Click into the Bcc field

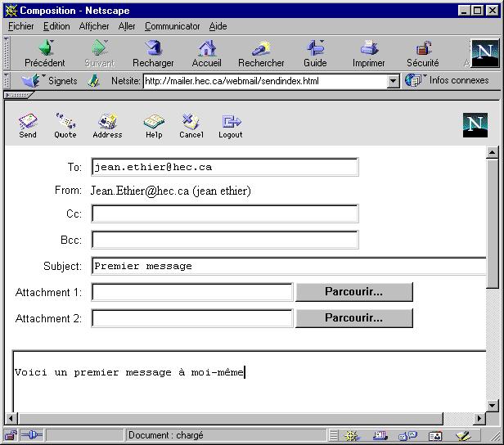[225, 240]
